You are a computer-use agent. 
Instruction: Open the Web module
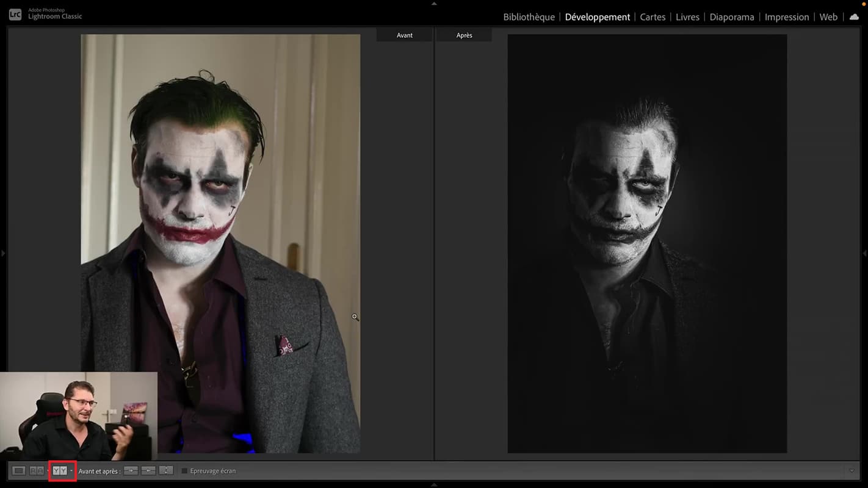828,17
